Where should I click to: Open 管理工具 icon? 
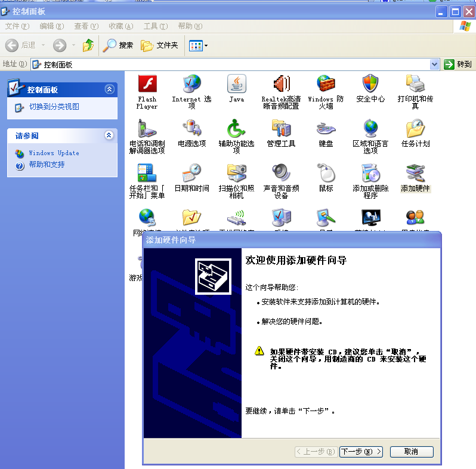click(x=281, y=128)
